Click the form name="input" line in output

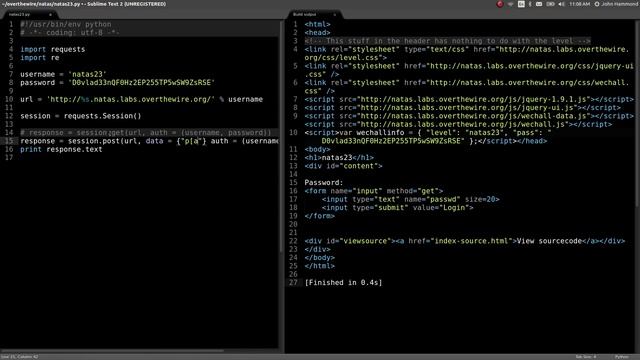373,191
